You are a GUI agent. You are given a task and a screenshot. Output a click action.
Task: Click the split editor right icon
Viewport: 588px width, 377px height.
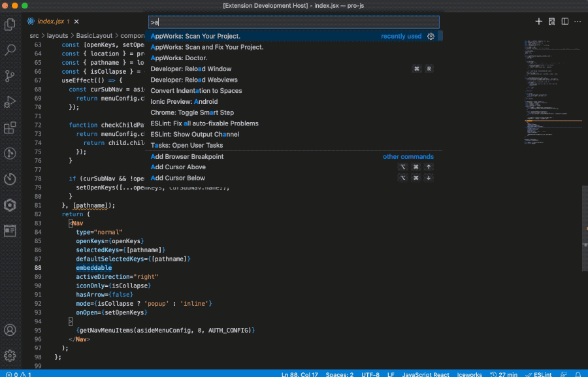coord(565,22)
